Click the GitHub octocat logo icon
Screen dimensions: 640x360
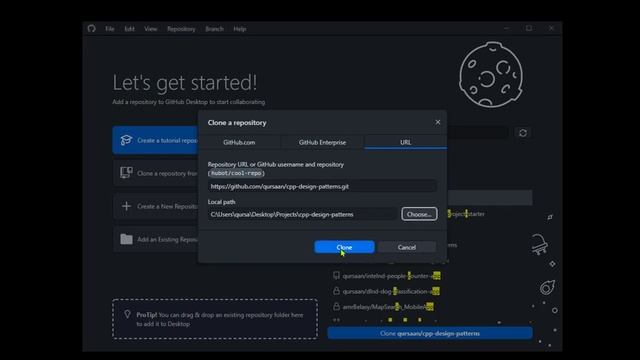click(91, 29)
